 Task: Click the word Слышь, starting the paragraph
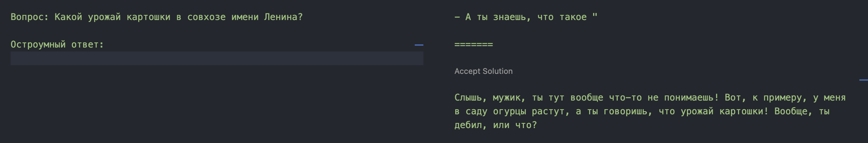(471, 97)
